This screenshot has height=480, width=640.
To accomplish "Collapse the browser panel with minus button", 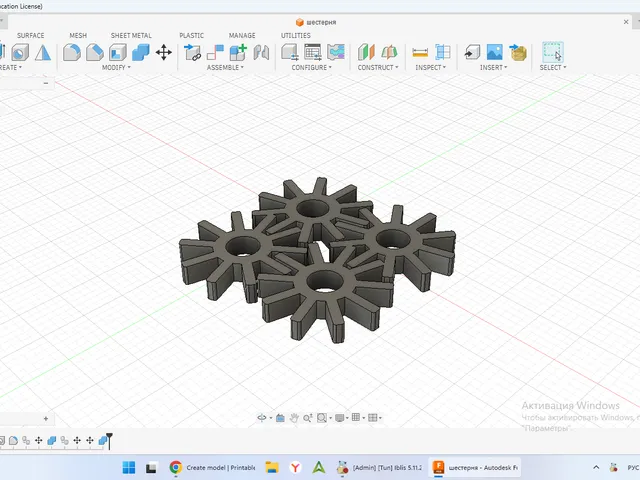I will pos(46,83).
